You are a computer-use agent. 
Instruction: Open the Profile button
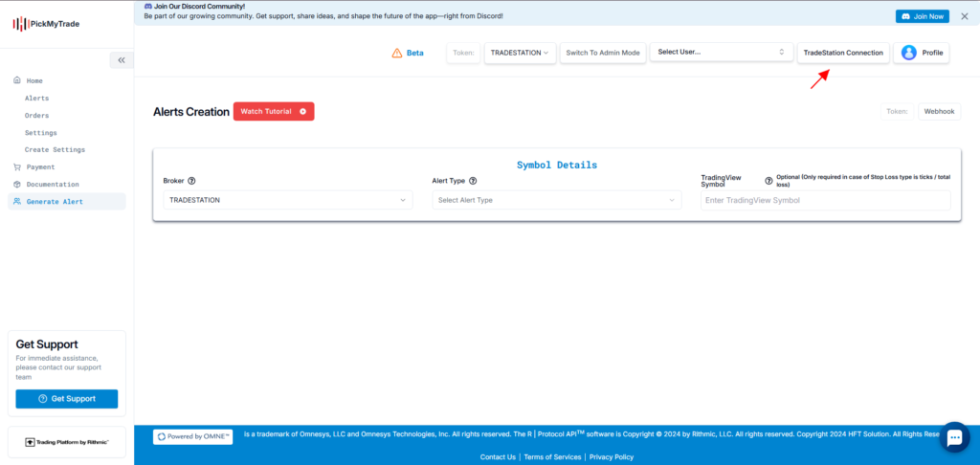point(922,54)
